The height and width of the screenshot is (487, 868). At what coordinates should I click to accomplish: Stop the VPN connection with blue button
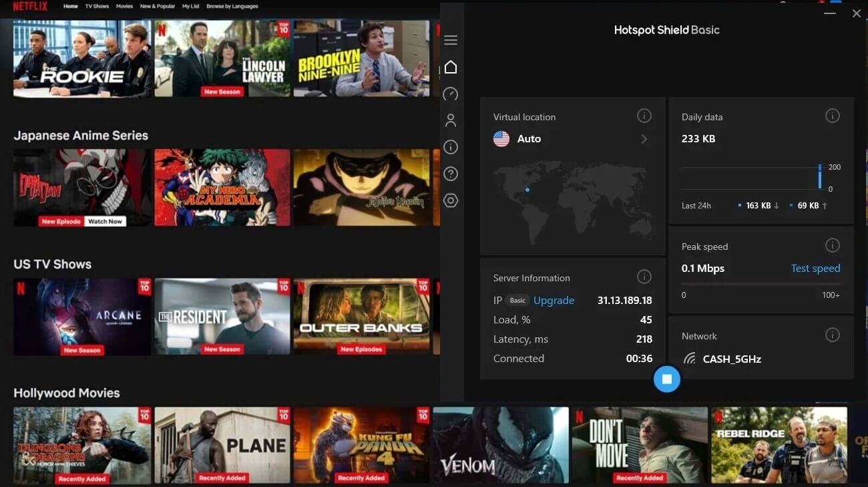pos(666,379)
